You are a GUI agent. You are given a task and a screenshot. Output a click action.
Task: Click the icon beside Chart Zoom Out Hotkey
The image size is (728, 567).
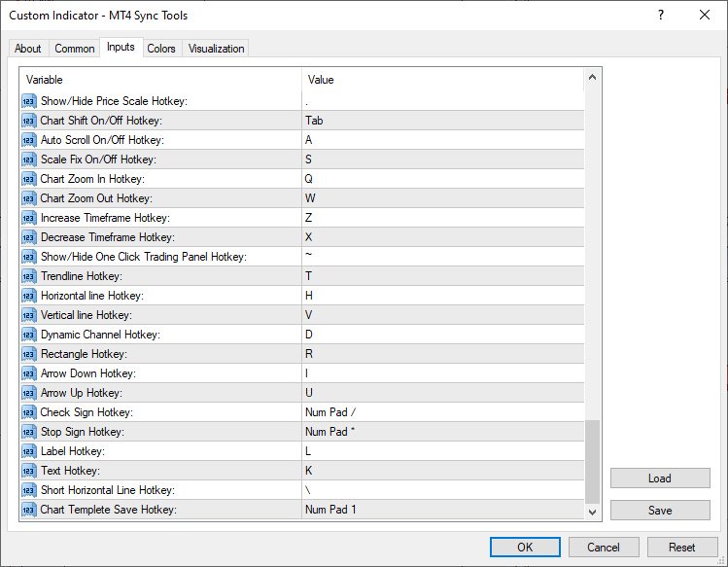pyautogui.click(x=29, y=199)
